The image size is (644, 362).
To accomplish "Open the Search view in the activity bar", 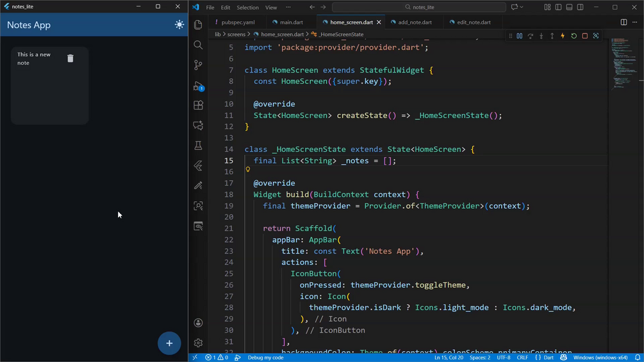I will click(x=198, y=45).
